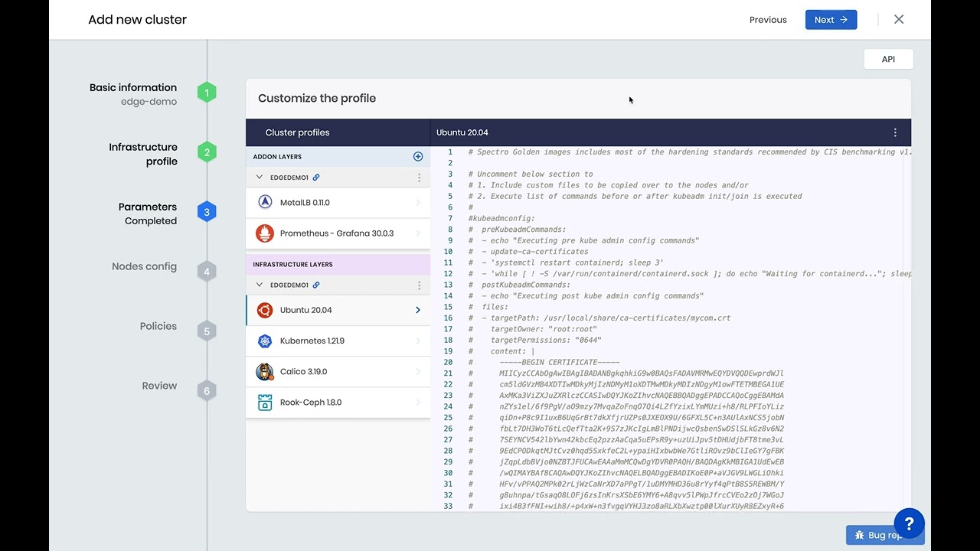Open Ubuntu 20.04 editor kebab menu
Screen dimensions: 980x551
point(895,132)
